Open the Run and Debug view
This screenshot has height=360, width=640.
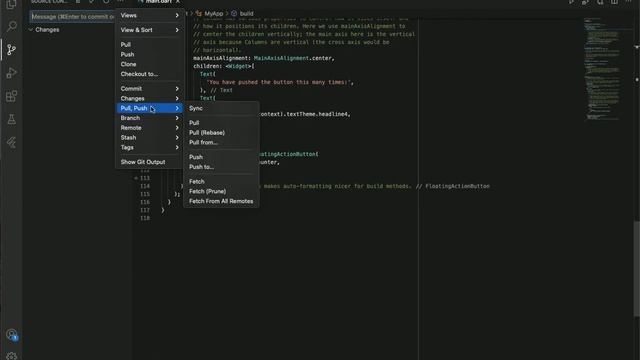(11, 73)
